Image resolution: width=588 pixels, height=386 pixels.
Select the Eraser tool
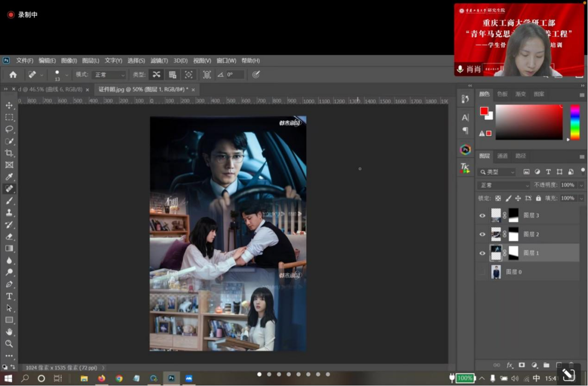(9, 237)
